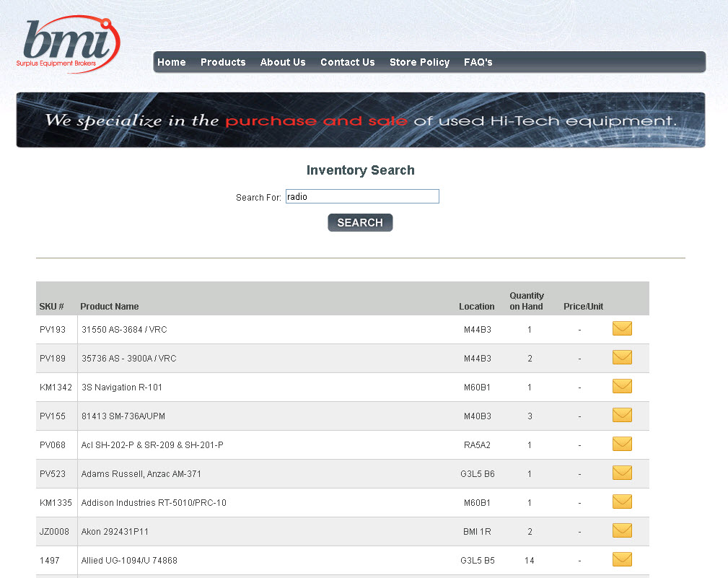The height and width of the screenshot is (578, 728).
Task: Click quantity 14 in Allied row
Action: tap(530, 561)
